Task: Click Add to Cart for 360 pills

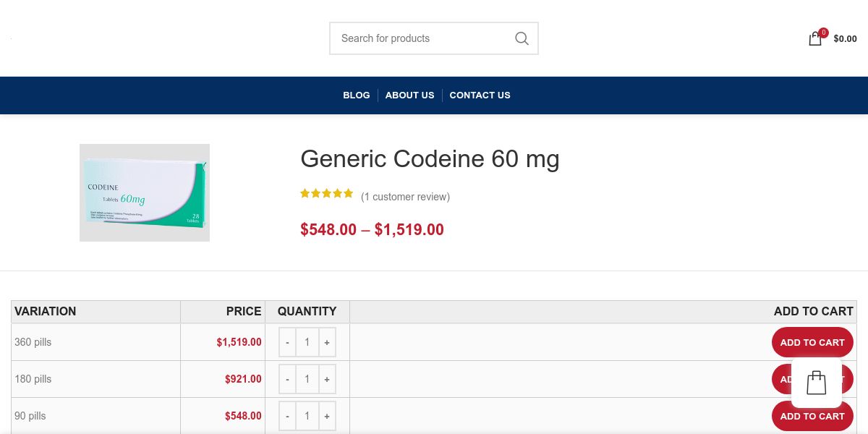Action: [x=812, y=342]
